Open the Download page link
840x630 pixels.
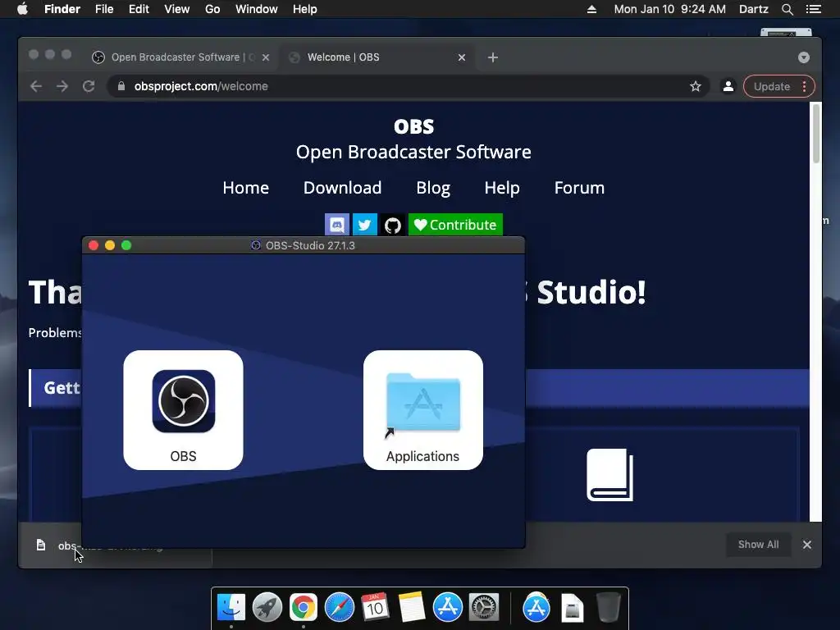[342, 188]
